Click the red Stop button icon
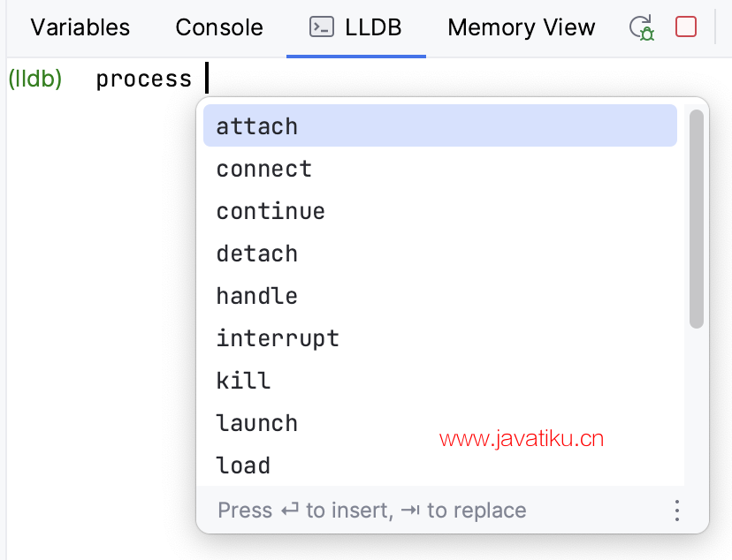 coord(686,26)
